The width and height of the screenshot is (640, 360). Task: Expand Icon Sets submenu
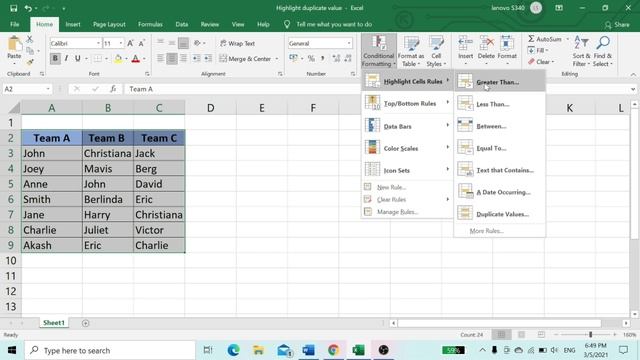pos(407,170)
